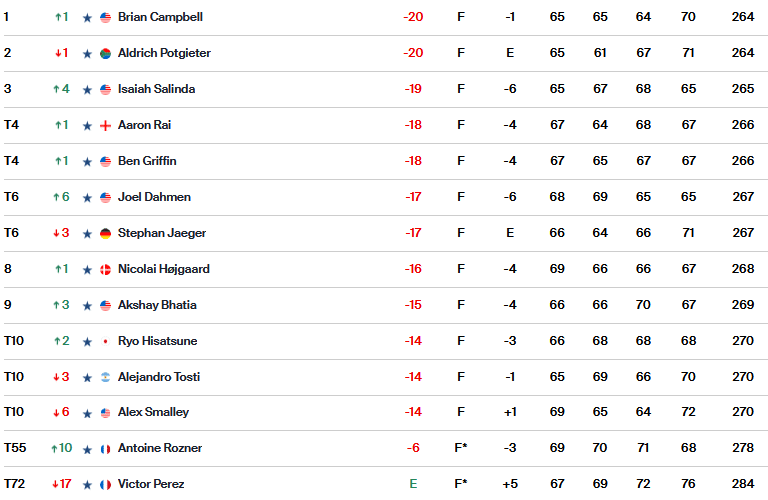Viewport: 768px width, 500px height.
Task: Expand Alex Smalley's scorecard row
Action: pyautogui.click(x=385, y=412)
